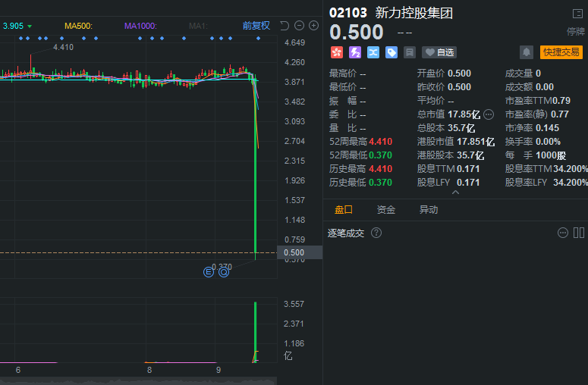The width and height of the screenshot is (588, 385).
Task: Open the more options ellipsis in 逐笔成交
Action: [563, 233]
